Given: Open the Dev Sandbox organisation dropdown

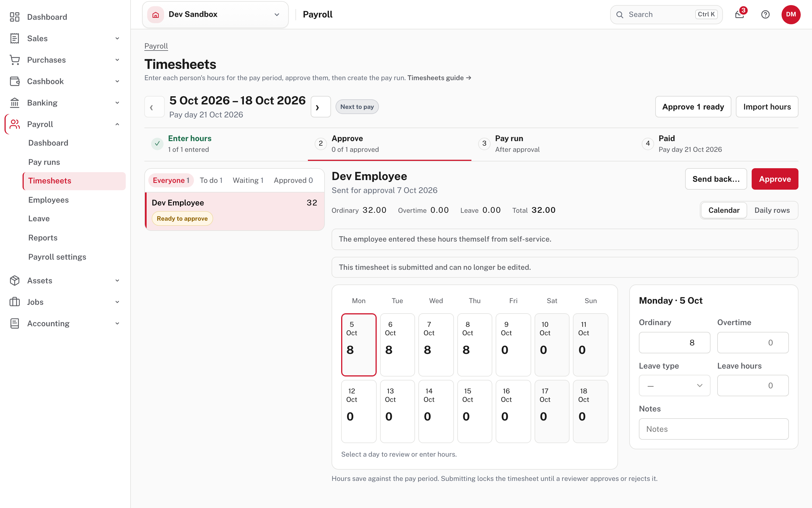Looking at the screenshot, I should (215, 14).
